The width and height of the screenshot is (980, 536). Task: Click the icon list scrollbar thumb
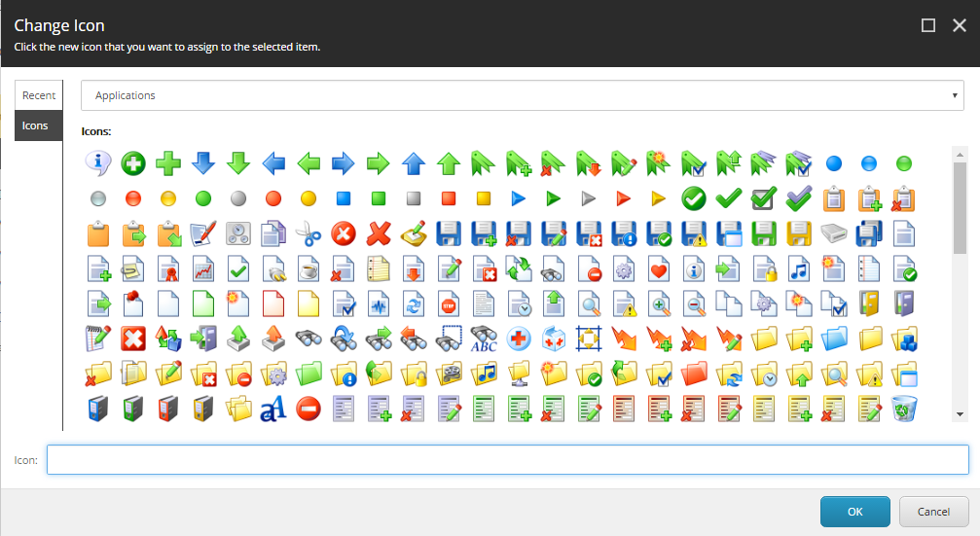(960, 207)
